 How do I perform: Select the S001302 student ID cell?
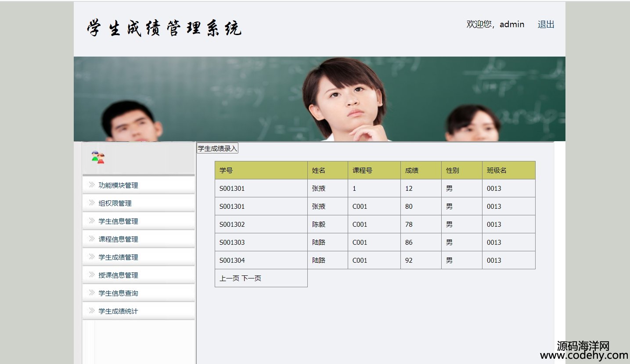[x=232, y=225]
